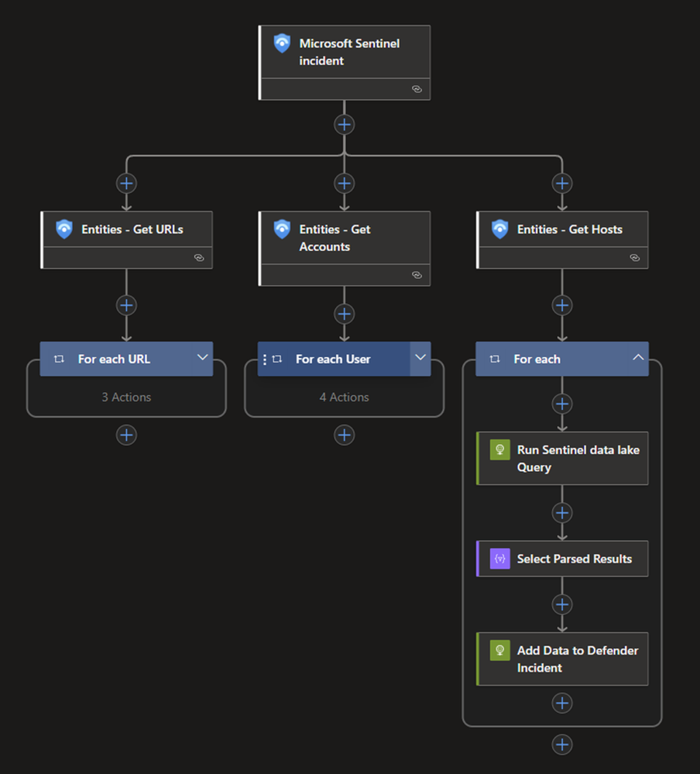
Task: Click purple data operations icon on Select Parsed Results
Action: (x=499, y=559)
